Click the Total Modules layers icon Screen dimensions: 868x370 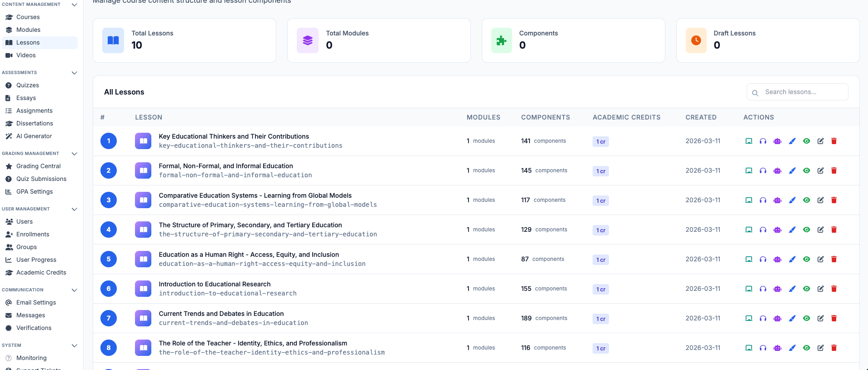308,40
